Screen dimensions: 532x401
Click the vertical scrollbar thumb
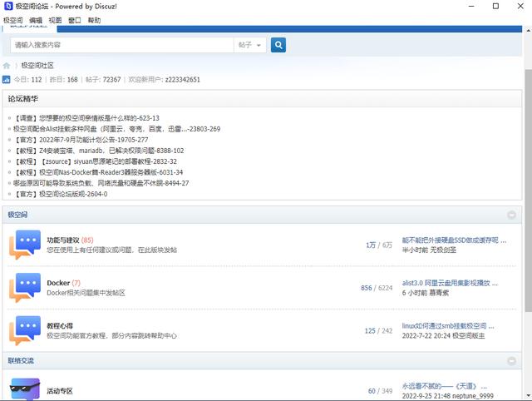tap(529, 191)
